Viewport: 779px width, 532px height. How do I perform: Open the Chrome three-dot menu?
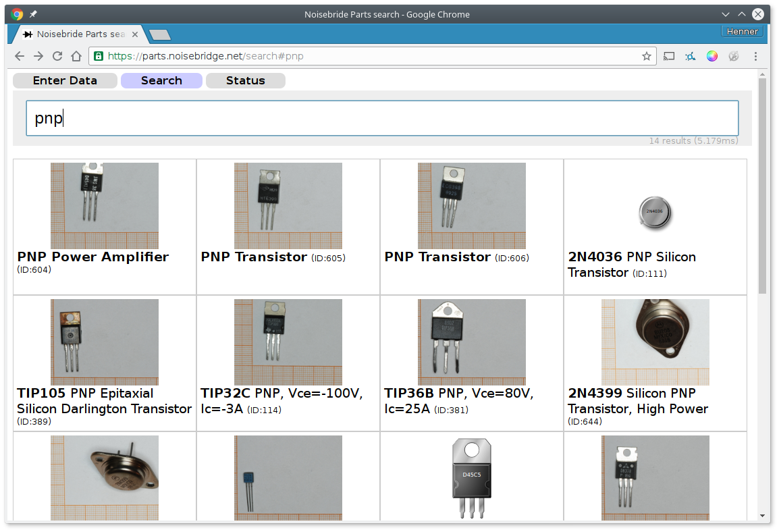(755, 56)
